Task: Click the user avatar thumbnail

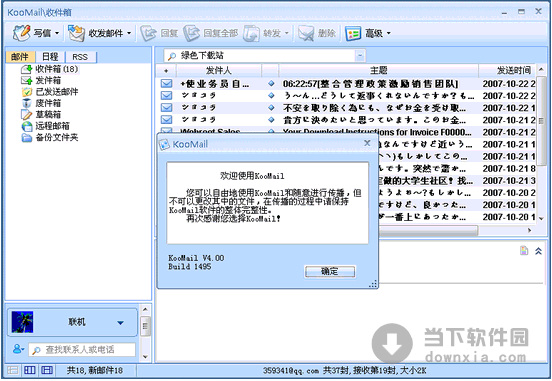Action: coord(22,322)
